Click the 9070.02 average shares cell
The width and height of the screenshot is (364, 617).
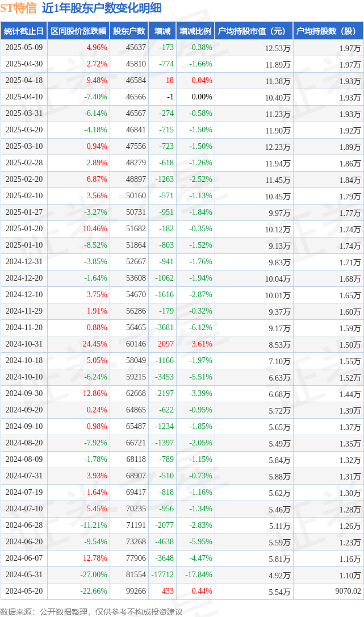tap(348, 591)
